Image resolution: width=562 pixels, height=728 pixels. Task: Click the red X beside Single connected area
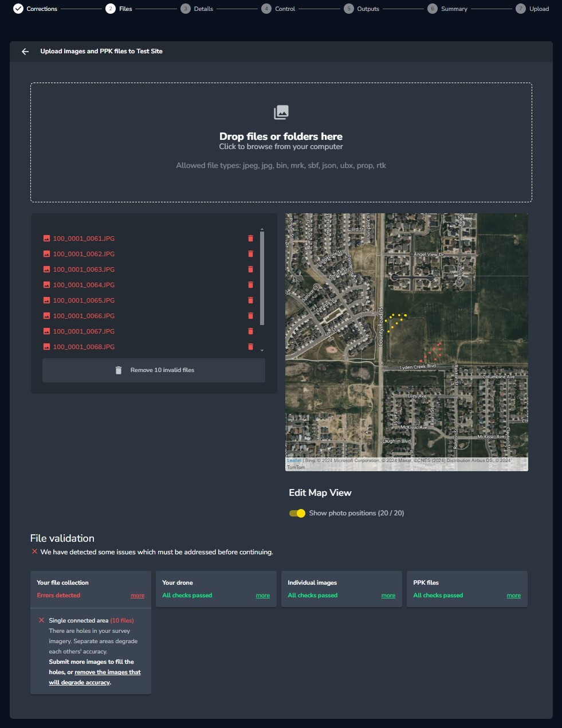click(x=41, y=620)
